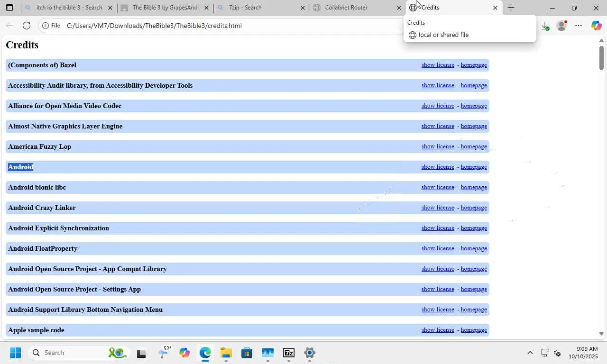607x364 pixels.
Task: Open the Windows Start menu
Action: click(x=15, y=353)
